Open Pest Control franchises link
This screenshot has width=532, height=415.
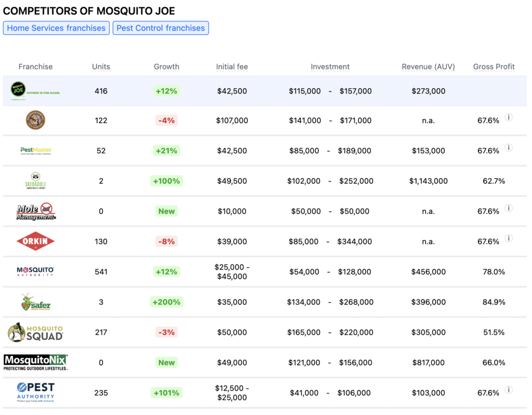coord(161,28)
